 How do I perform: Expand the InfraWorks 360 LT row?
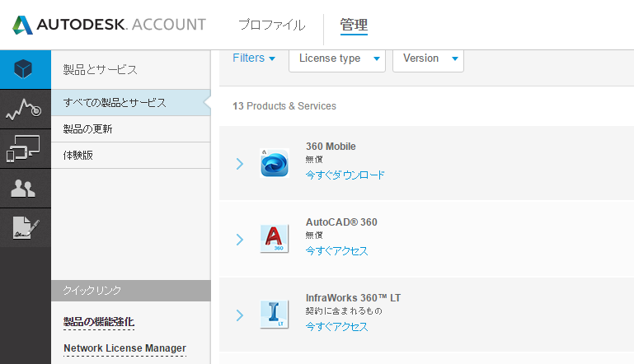tap(240, 315)
